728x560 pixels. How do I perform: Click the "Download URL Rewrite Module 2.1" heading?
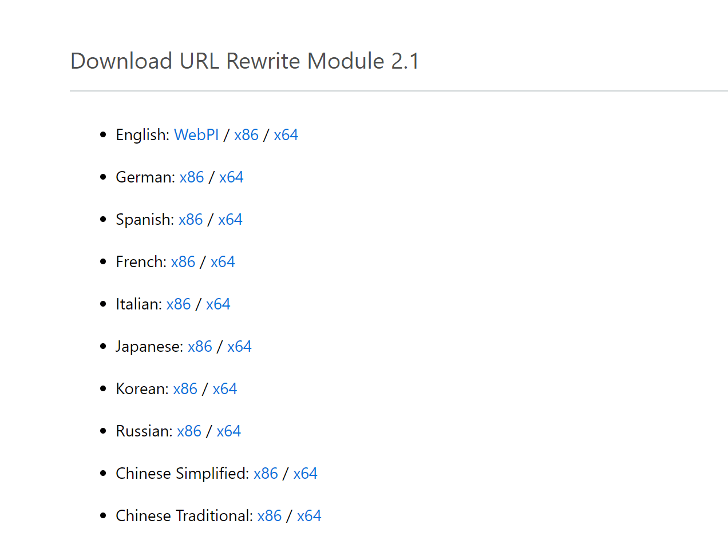tap(245, 61)
